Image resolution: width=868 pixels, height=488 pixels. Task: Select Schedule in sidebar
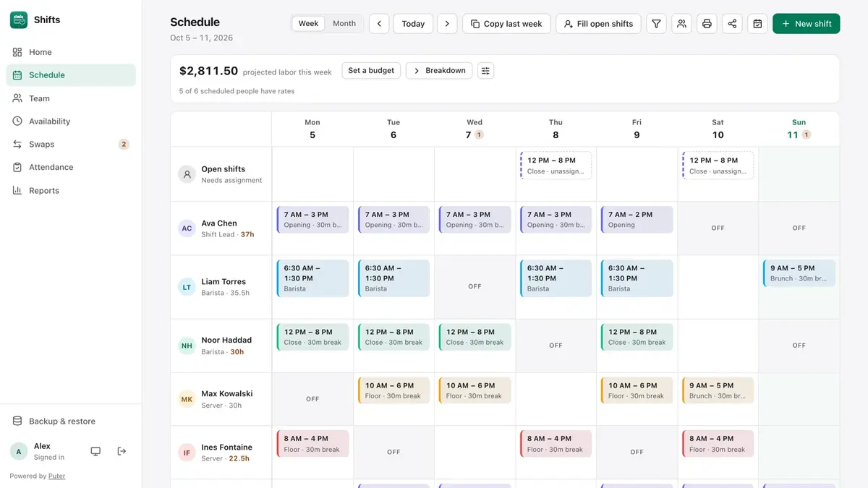[x=71, y=75]
